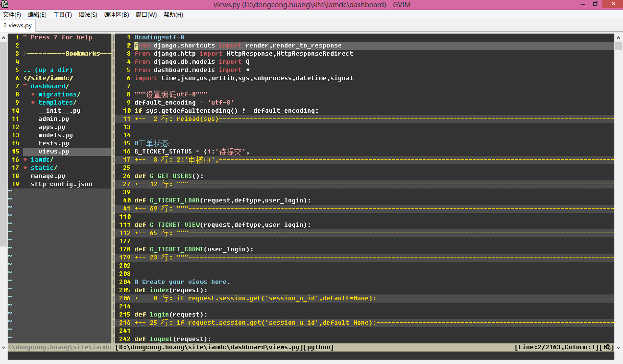This screenshot has height=364, width=623.
Task: Click the up arrow on the explorer scrollbar
Action: point(3,36)
